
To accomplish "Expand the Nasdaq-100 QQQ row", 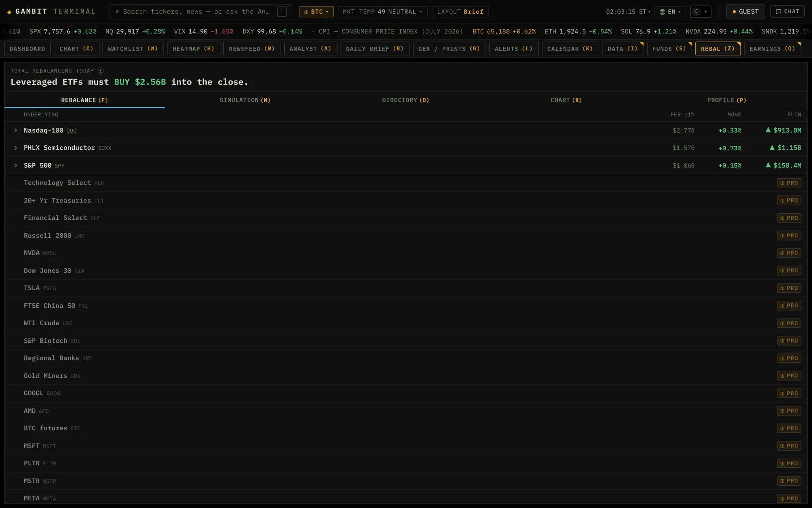I will [15, 130].
